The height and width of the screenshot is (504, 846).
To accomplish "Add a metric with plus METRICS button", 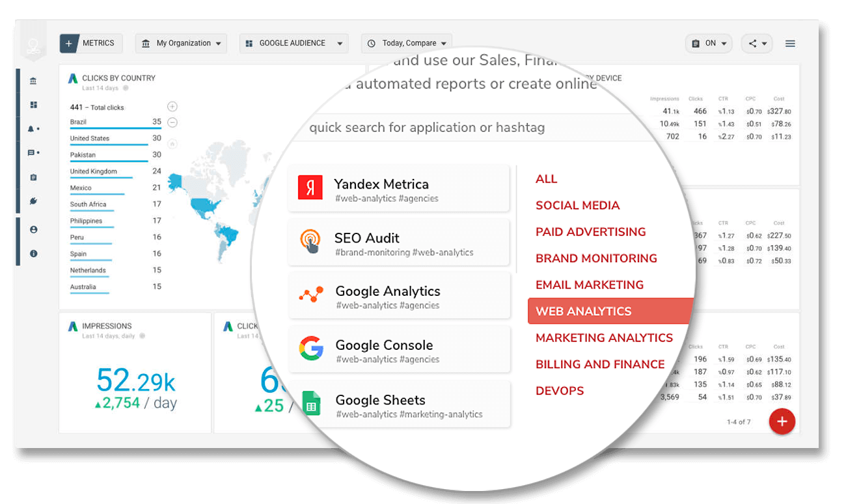I will click(x=90, y=43).
